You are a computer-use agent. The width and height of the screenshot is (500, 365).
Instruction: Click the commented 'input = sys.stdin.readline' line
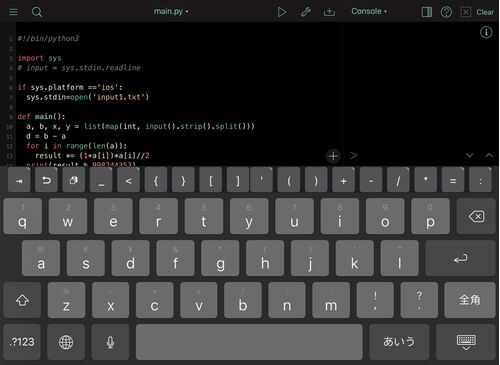pyautogui.click(x=79, y=68)
